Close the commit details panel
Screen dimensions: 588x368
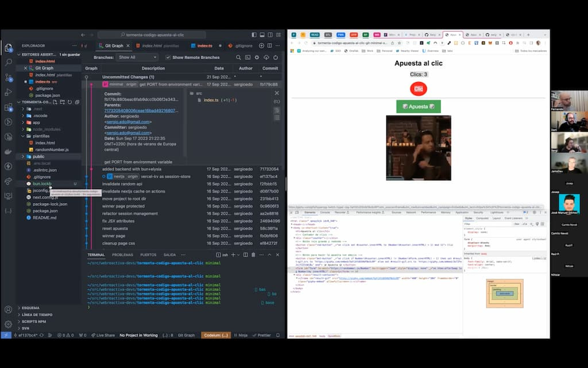[x=277, y=93]
